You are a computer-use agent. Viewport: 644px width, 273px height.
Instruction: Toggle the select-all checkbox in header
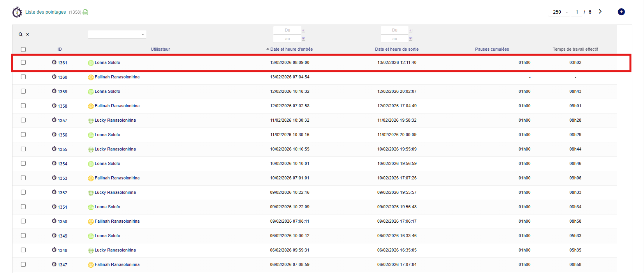pos(23,50)
